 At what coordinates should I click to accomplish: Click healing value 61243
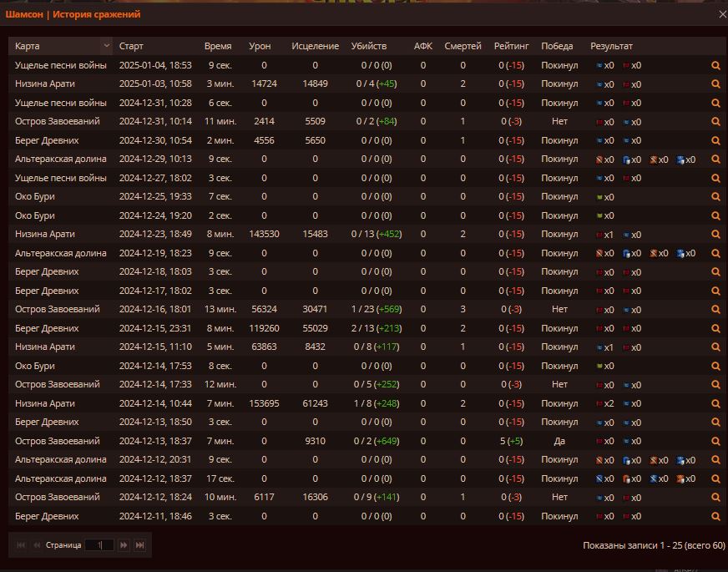pyautogui.click(x=316, y=404)
